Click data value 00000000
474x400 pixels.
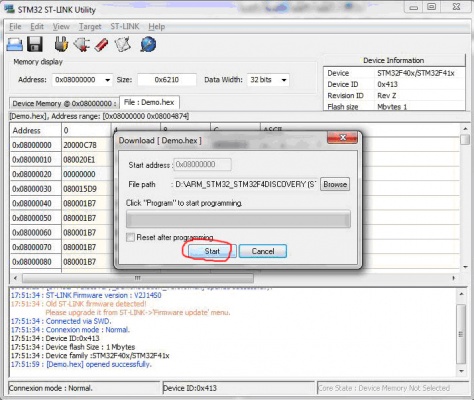(x=79, y=174)
